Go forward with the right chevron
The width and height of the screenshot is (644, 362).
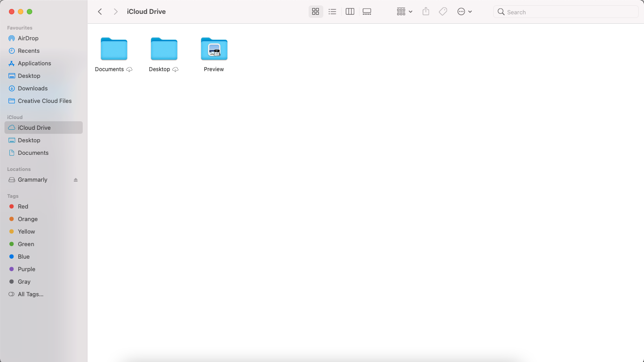(x=116, y=12)
